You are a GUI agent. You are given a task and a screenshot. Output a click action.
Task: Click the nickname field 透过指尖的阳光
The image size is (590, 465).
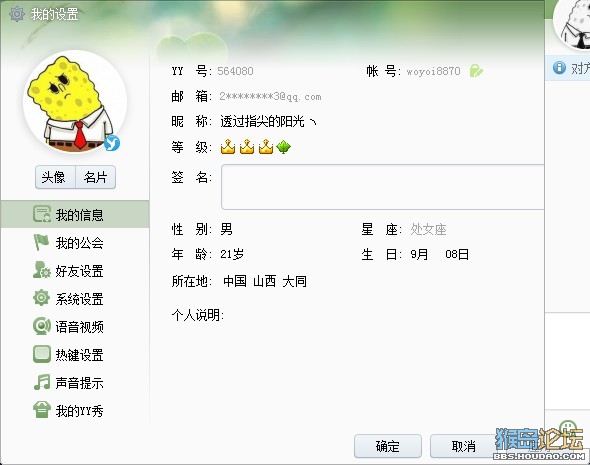(x=269, y=122)
